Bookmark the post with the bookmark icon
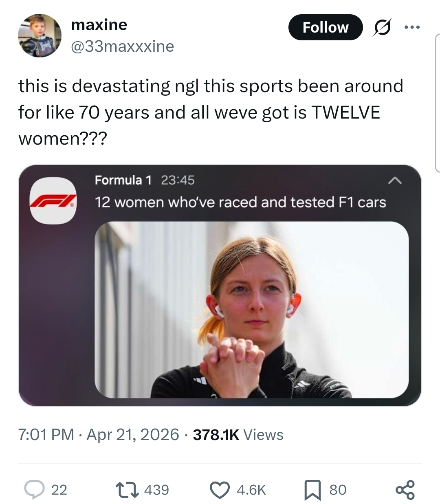 [313, 489]
